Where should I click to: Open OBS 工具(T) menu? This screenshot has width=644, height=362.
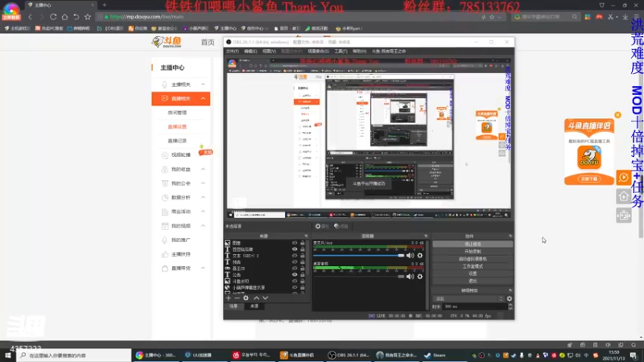341,51
